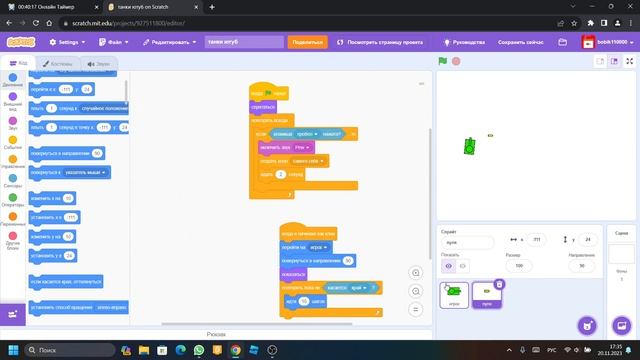Open the My Stuff folder icon
This screenshot has width=640, height=360.
click(562, 42)
